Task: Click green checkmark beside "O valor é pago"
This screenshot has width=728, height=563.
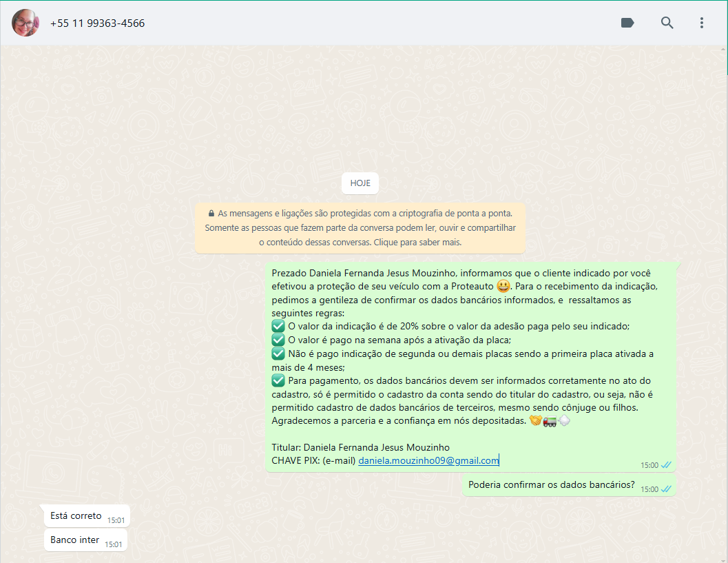Action: point(278,340)
